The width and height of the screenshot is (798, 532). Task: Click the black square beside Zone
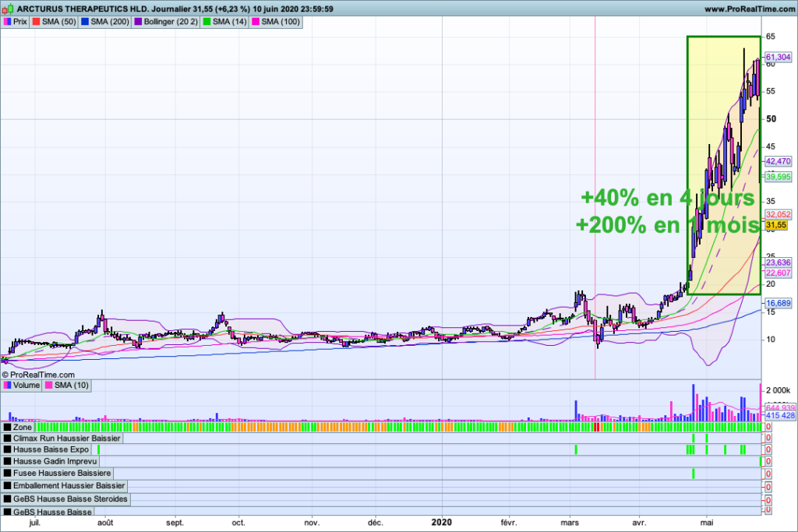7,427
